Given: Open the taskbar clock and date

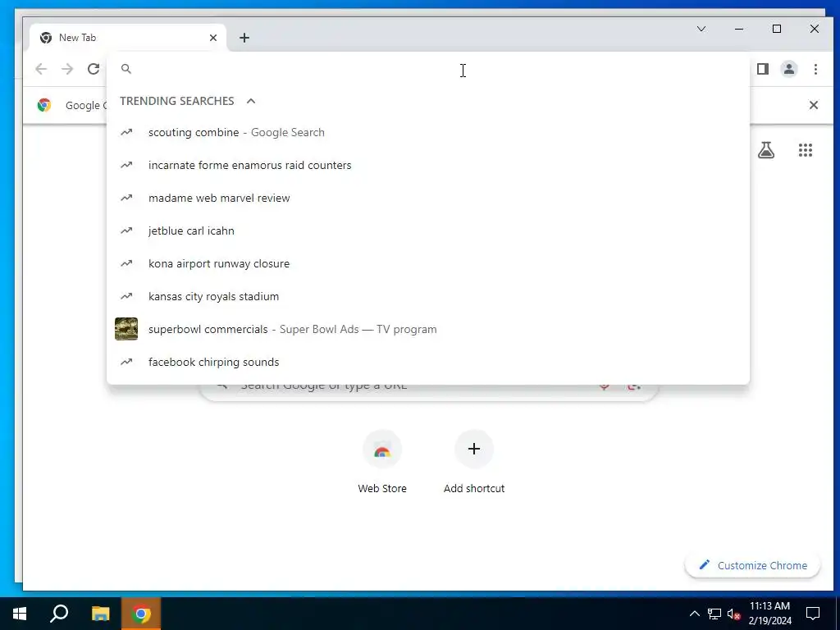Looking at the screenshot, I should pyautogui.click(x=769, y=614).
